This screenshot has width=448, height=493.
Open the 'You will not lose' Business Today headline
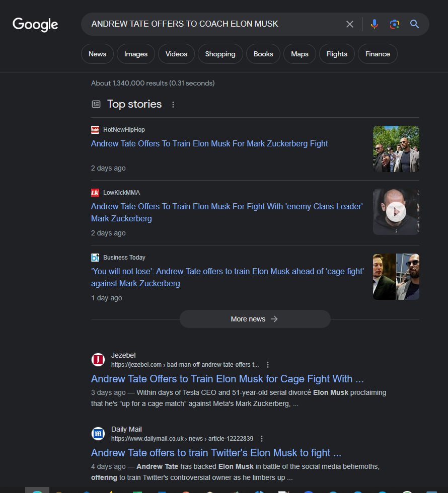pyautogui.click(x=228, y=277)
